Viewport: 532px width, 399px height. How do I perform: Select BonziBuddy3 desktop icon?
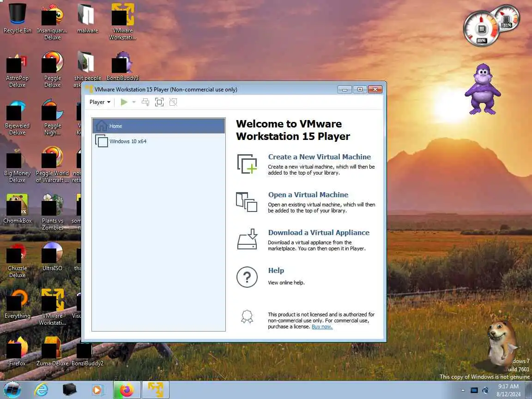coord(122,66)
